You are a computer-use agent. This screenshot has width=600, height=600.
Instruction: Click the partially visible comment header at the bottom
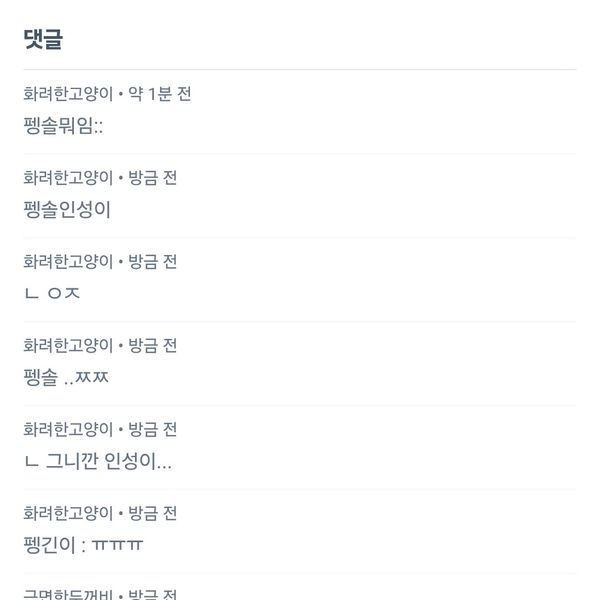(x=100, y=594)
